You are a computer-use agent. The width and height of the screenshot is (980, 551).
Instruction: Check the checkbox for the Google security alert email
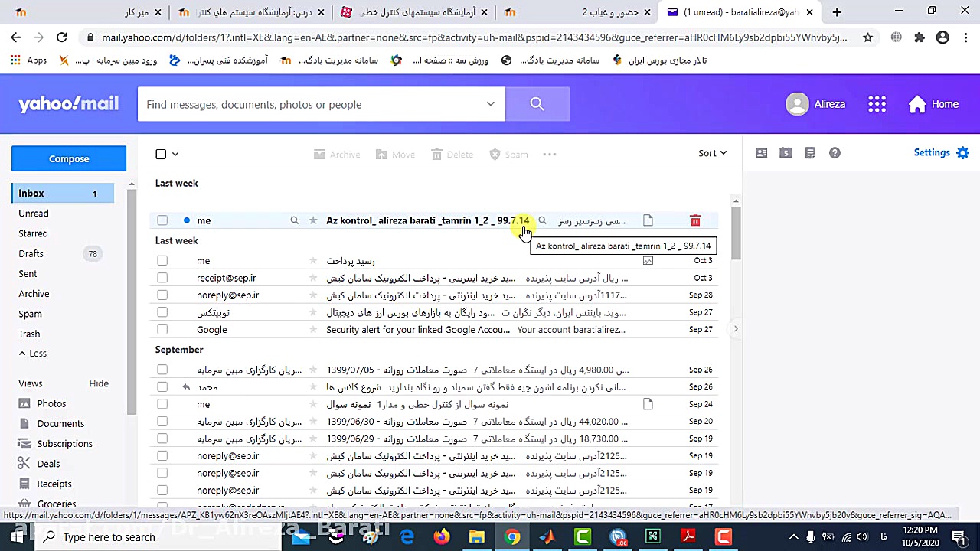[x=162, y=329]
